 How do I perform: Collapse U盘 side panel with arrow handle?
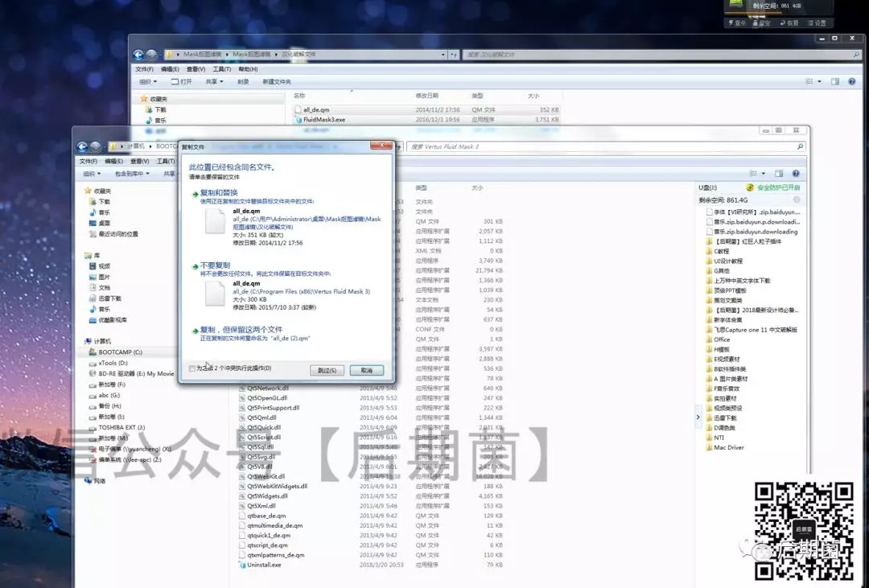point(698,417)
